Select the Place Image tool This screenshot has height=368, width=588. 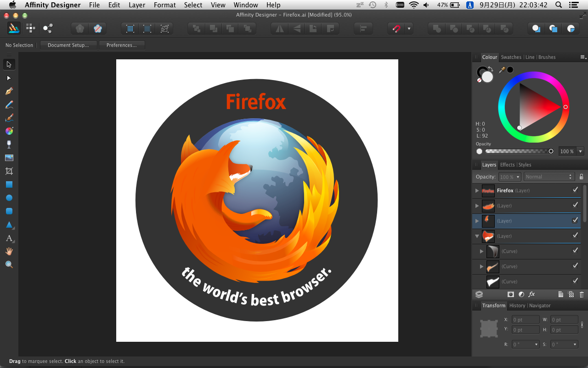(9, 158)
